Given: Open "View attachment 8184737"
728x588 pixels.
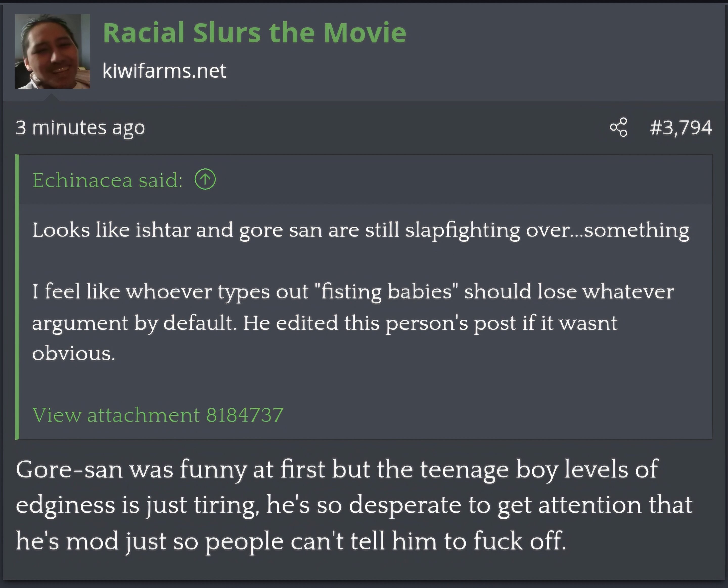Looking at the screenshot, I should [158, 415].
